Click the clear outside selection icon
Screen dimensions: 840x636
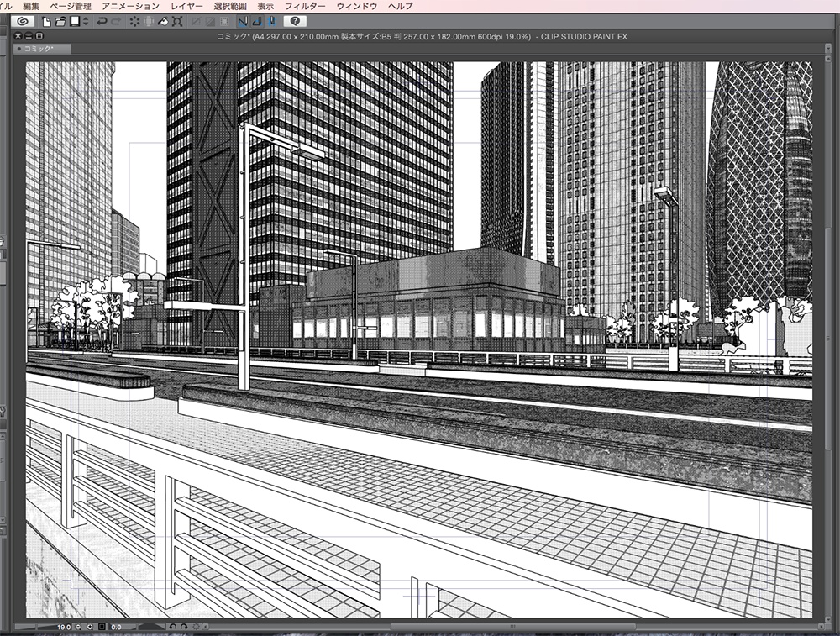coord(149,22)
